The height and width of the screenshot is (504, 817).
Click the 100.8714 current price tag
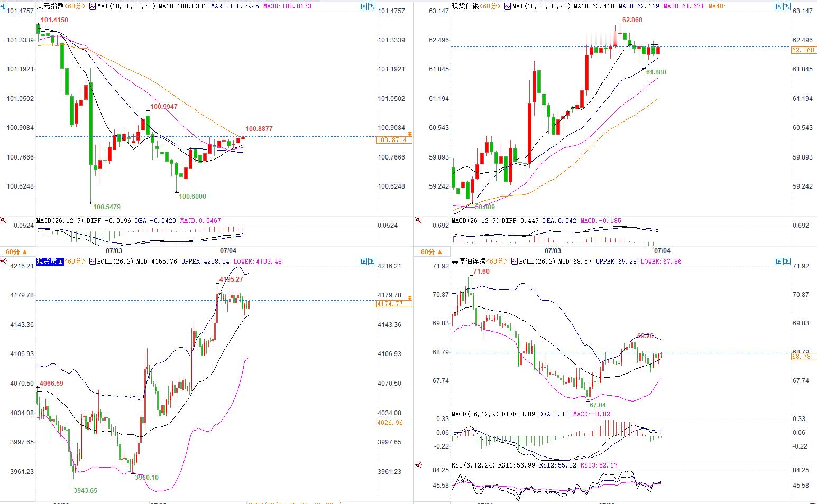tap(394, 140)
